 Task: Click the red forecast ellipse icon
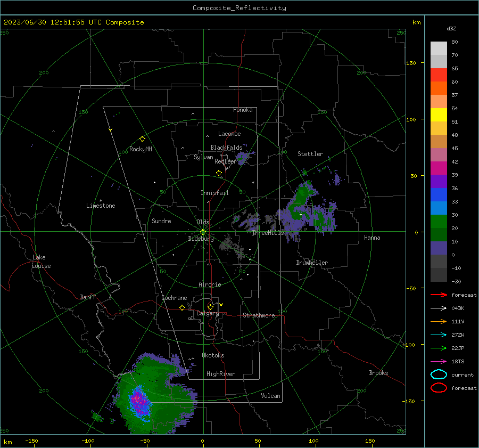pyautogui.click(x=439, y=388)
